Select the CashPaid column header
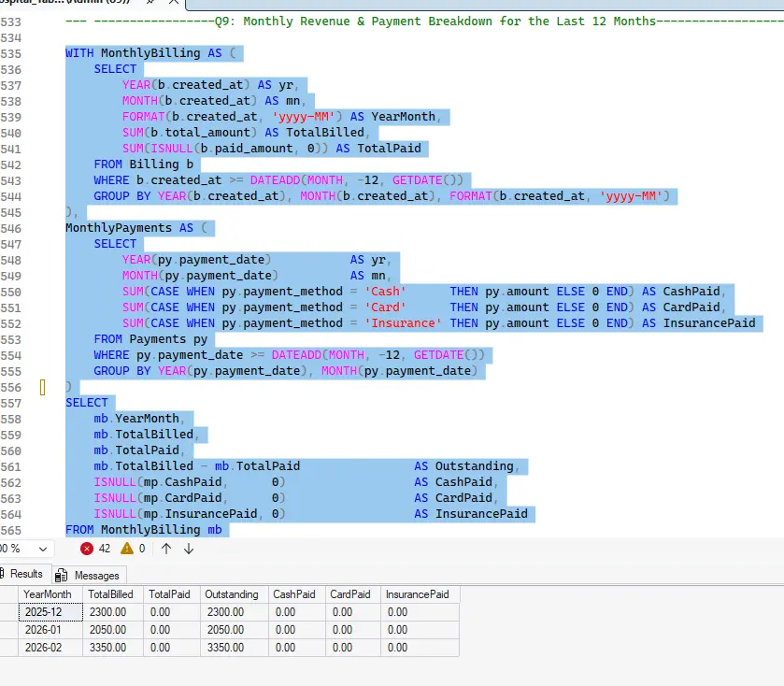The image size is (784, 686). (x=296, y=594)
